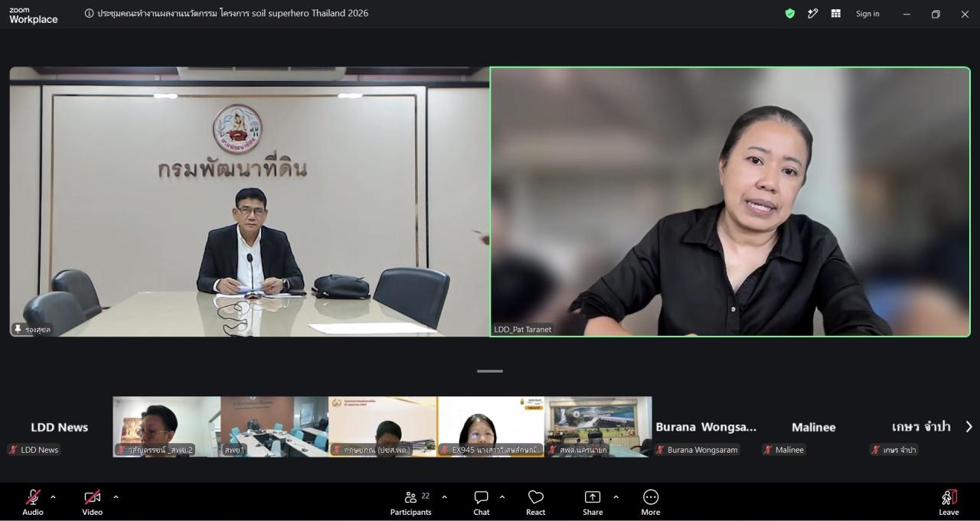Screen dimensions: 980x521
Task: Select the สพด.นครนายก video thumbnail
Action: [x=598, y=427]
